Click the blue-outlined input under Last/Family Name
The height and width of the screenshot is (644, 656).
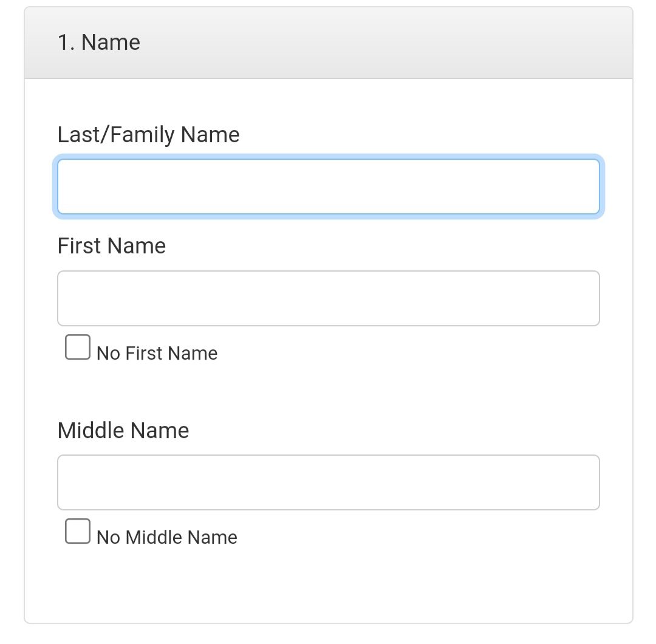pos(328,187)
